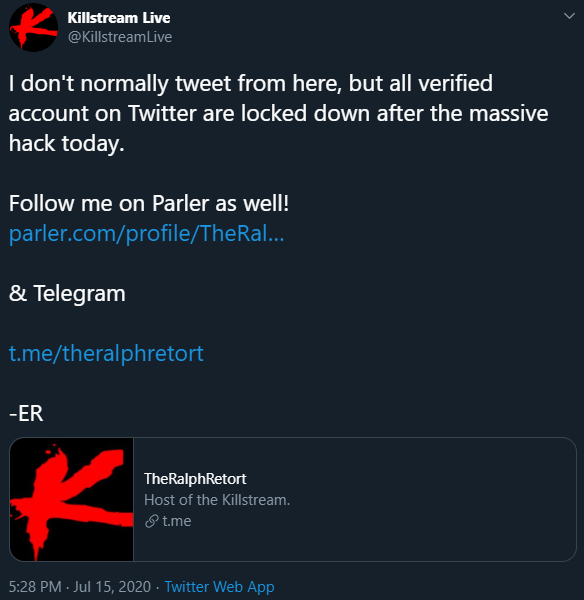Expand the tweet options chevron menu
This screenshot has width=584, height=600.
point(569,16)
